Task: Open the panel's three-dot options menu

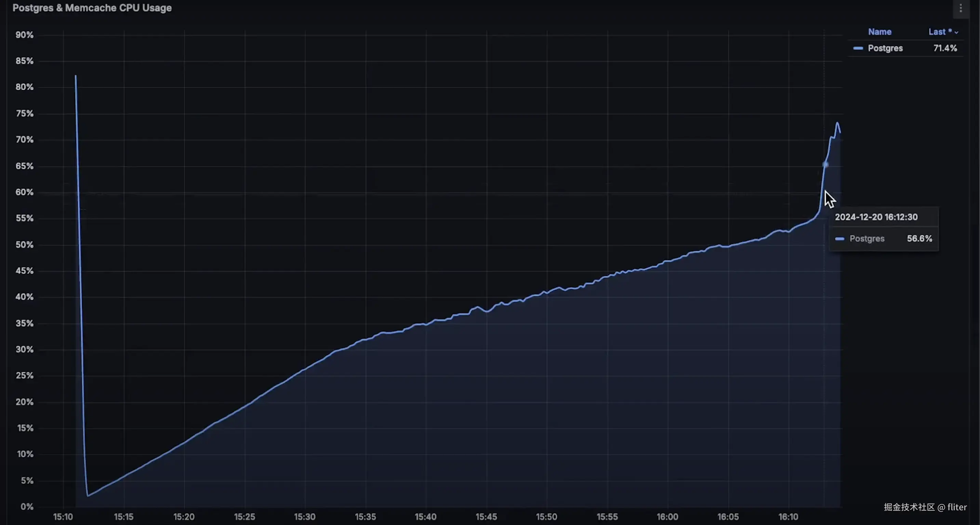Action: tap(961, 8)
